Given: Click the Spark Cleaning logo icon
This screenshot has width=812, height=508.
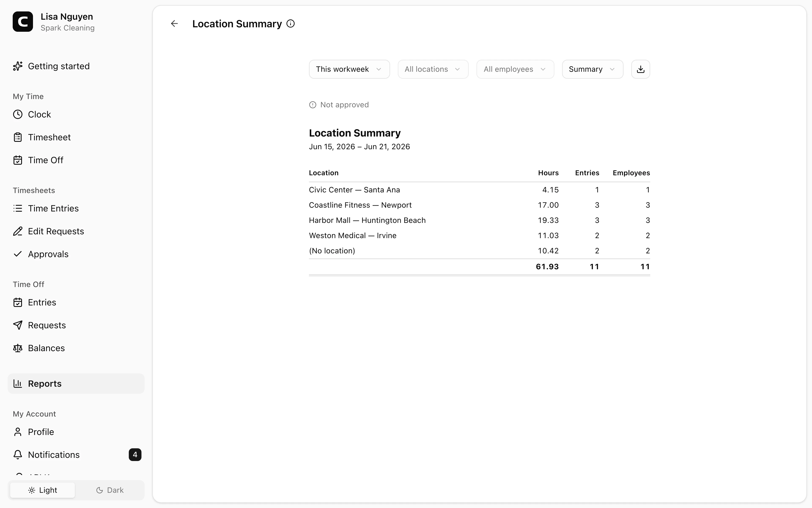Looking at the screenshot, I should pos(23,22).
